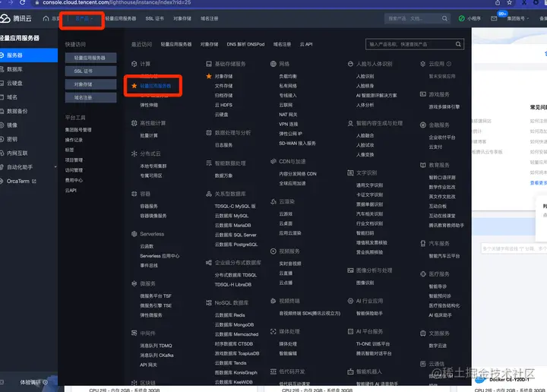547x392 pixels.
Task: Click the 轻量应用服务器 quick access button
Action: tap(90, 58)
